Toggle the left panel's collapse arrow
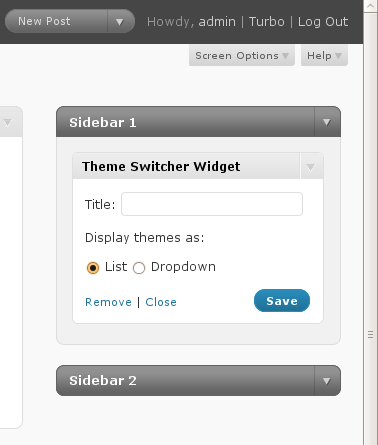Image resolution: width=378 pixels, height=445 pixels. tap(8, 123)
